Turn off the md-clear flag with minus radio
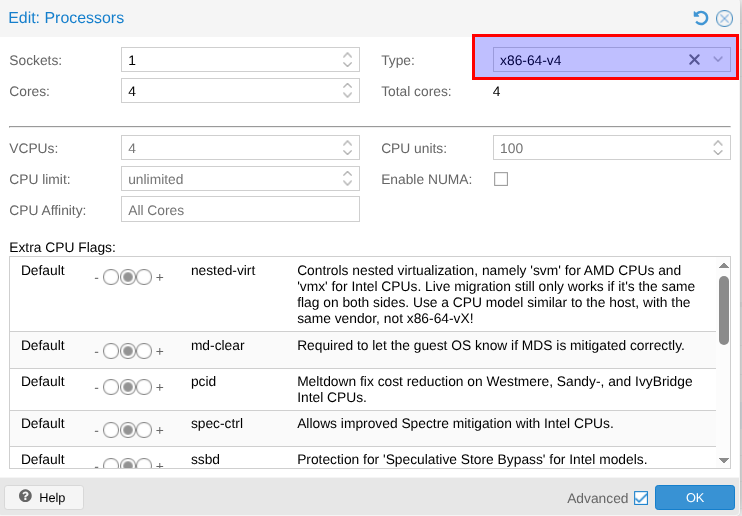 (111, 351)
